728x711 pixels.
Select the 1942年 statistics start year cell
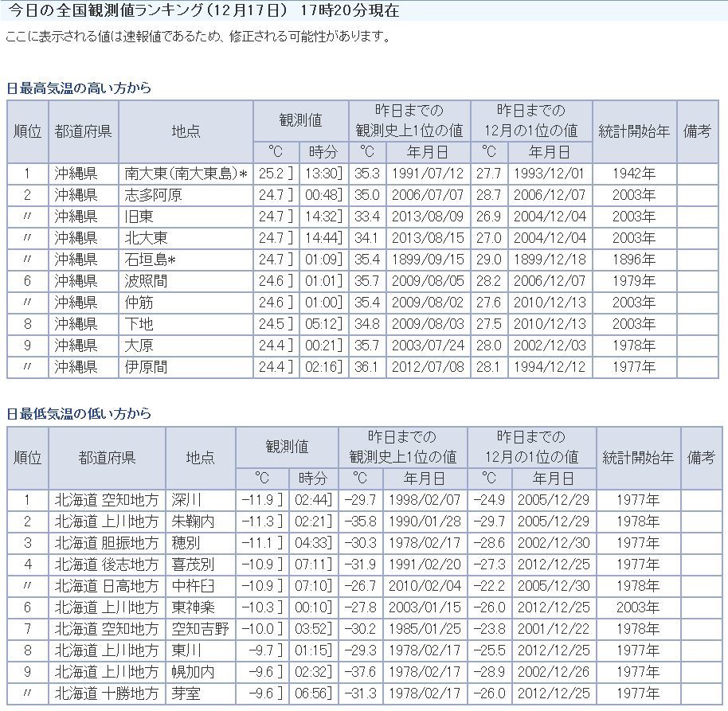click(x=636, y=174)
